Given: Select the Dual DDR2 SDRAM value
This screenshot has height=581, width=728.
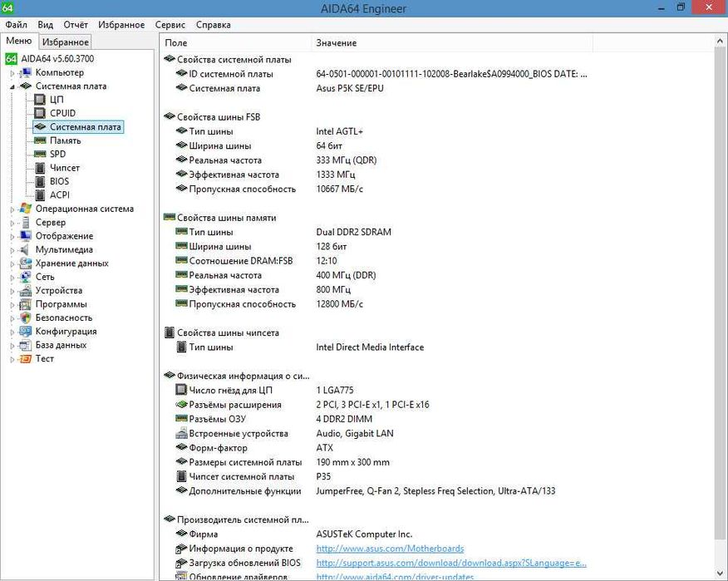Looking at the screenshot, I should click(x=354, y=232).
